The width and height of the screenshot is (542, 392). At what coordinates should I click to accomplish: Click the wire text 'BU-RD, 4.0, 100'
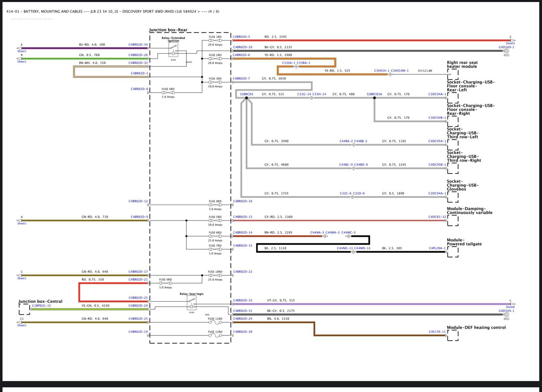(92, 45)
